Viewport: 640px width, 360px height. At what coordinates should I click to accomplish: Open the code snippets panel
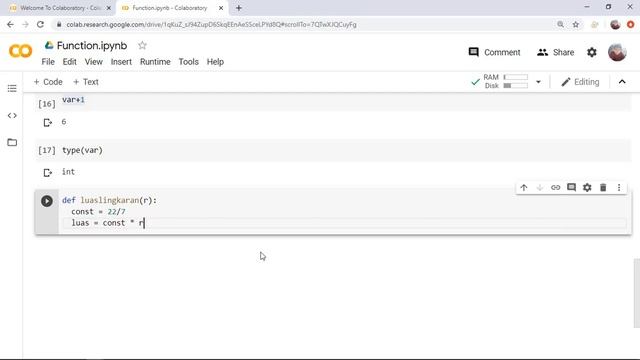point(12,116)
